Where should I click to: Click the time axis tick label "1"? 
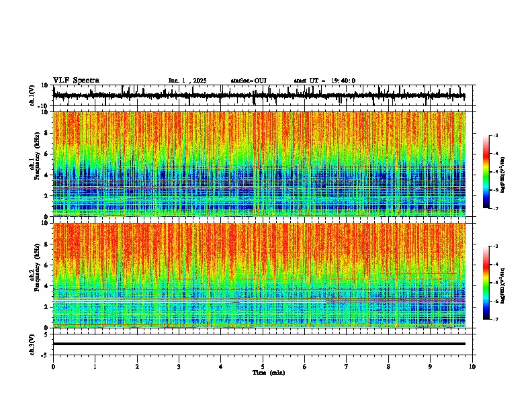point(95,367)
